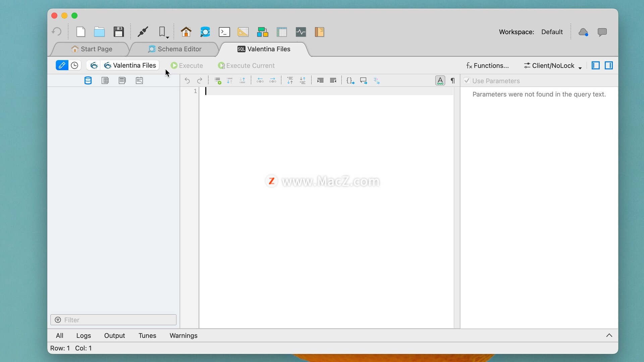Add a new line with the list-plus icon
Viewport: 644px width, 362px height.
(218, 80)
